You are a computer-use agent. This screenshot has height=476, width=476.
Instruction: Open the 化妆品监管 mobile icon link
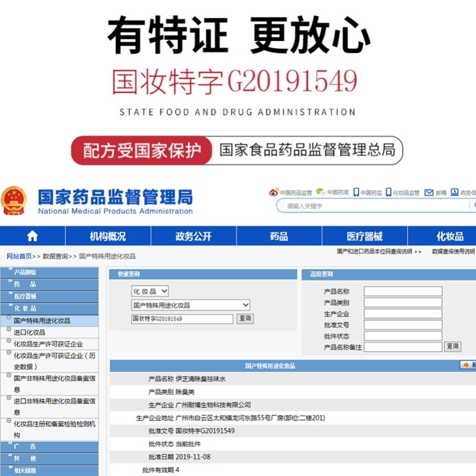point(388,192)
